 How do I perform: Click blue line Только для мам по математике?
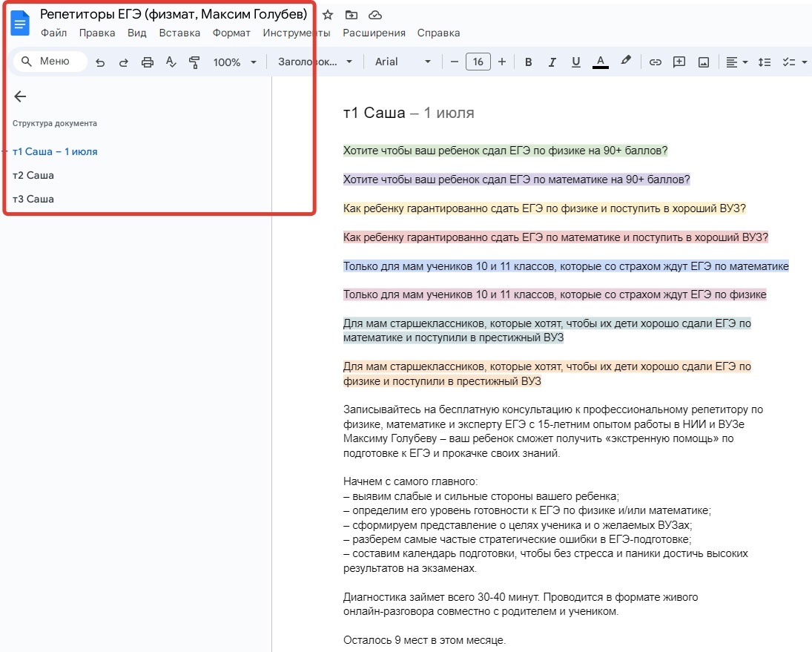566,266
